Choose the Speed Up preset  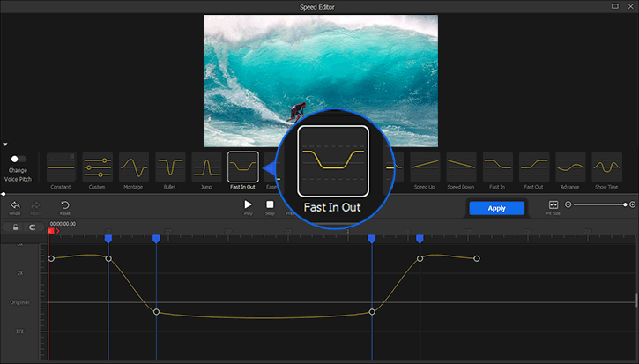click(x=425, y=167)
